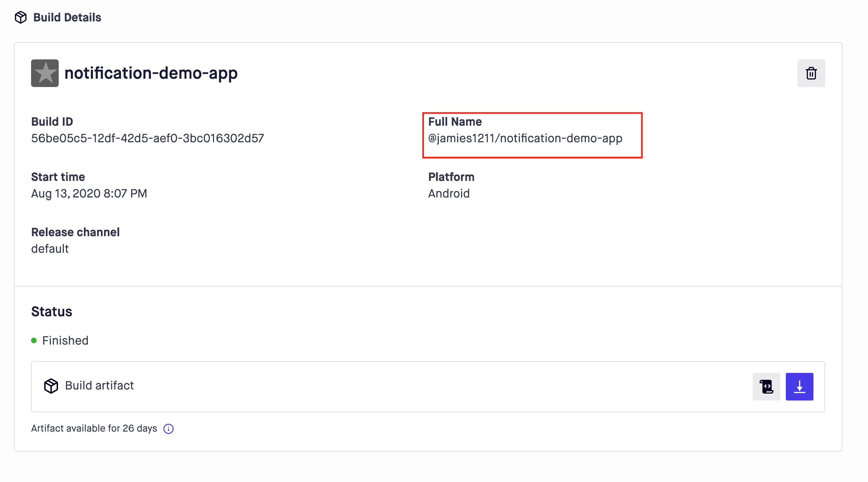The height and width of the screenshot is (482, 868).
Task: Click the box icon next to Build artifact
Action: tap(51, 386)
